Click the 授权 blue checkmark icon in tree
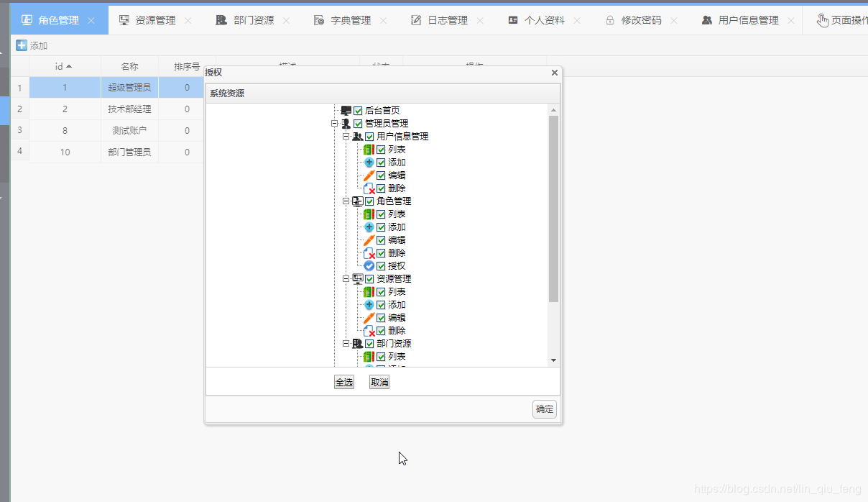This screenshot has height=502, width=868. coord(369,266)
